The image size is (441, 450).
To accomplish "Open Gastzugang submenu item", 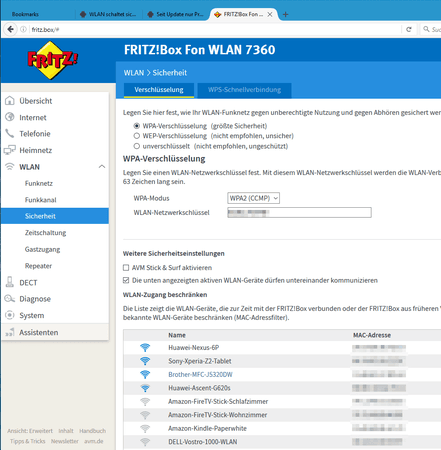I will pos(42,249).
